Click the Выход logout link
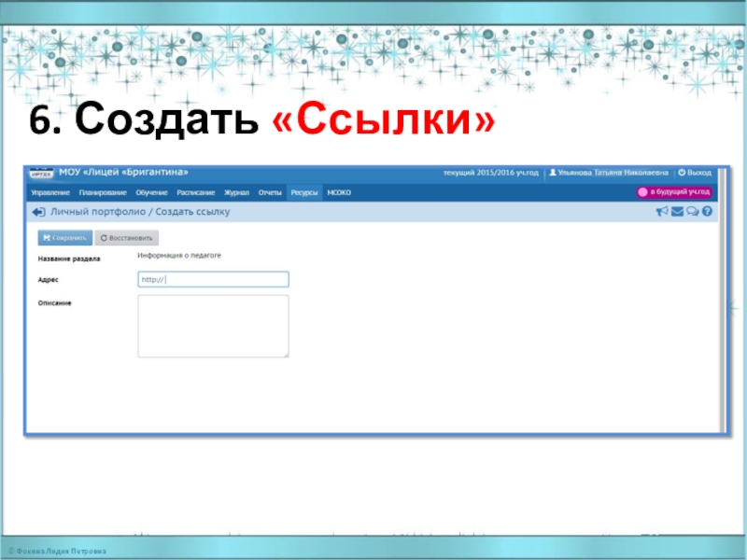Screen dimensions: 747x560 click(698, 173)
